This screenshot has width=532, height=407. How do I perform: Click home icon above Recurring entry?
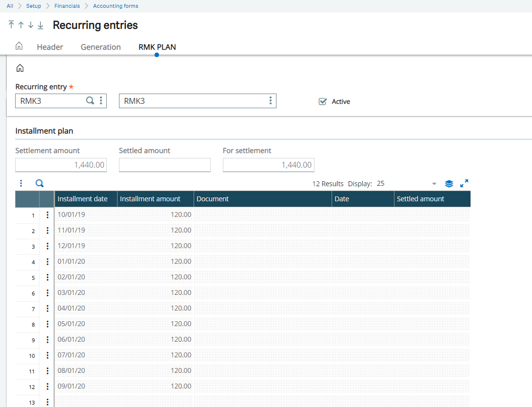(x=20, y=68)
